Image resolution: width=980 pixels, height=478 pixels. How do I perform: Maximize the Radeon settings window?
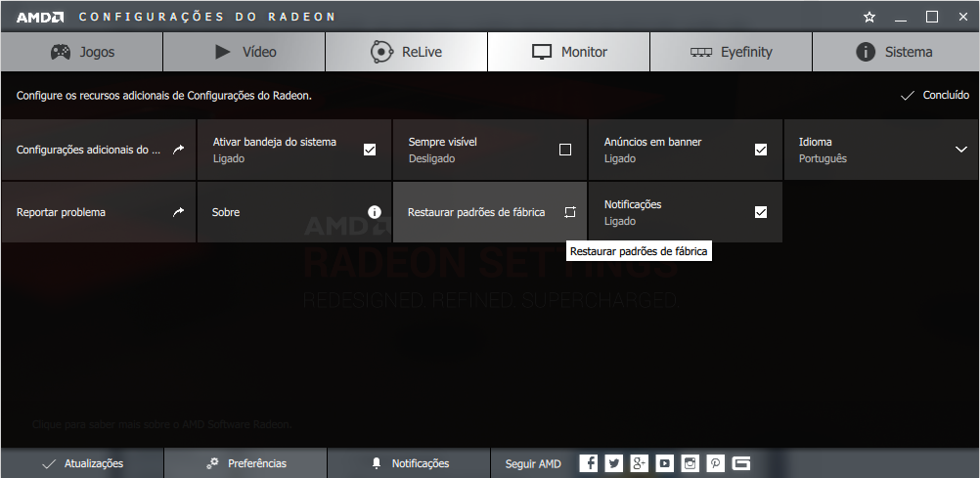pos(932,17)
